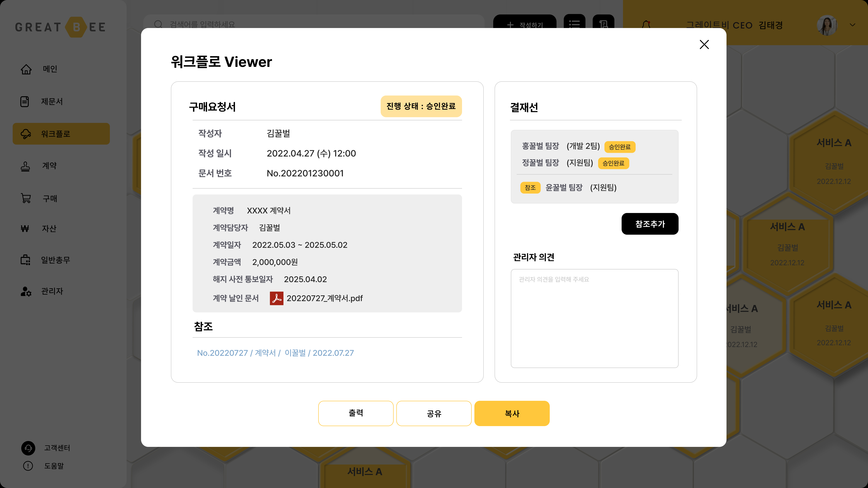Click the notice date 2025.04.02
This screenshot has height=488, width=868.
click(x=305, y=279)
